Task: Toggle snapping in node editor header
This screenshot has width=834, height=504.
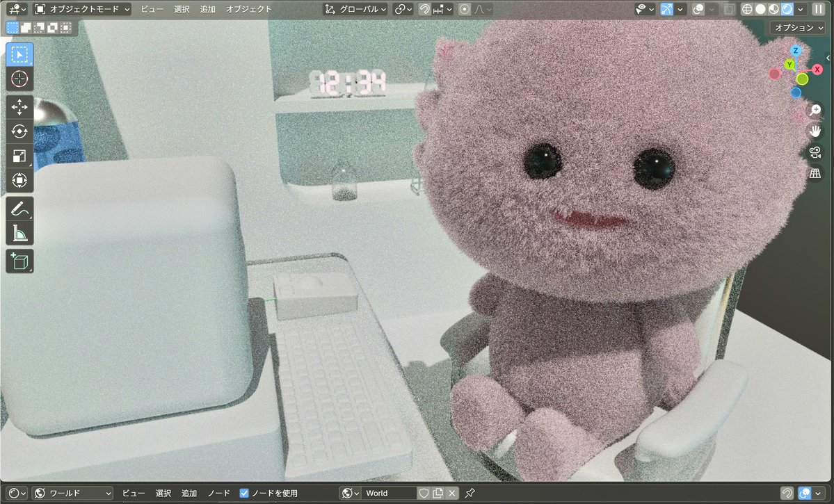Action: (x=787, y=494)
